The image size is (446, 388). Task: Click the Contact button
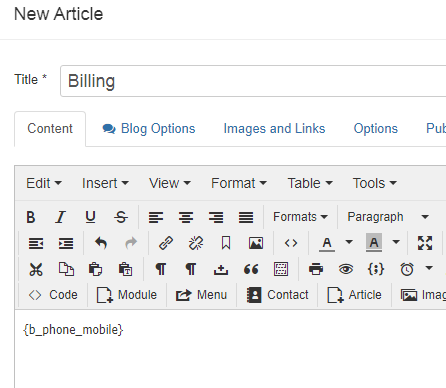[x=277, y=295]
